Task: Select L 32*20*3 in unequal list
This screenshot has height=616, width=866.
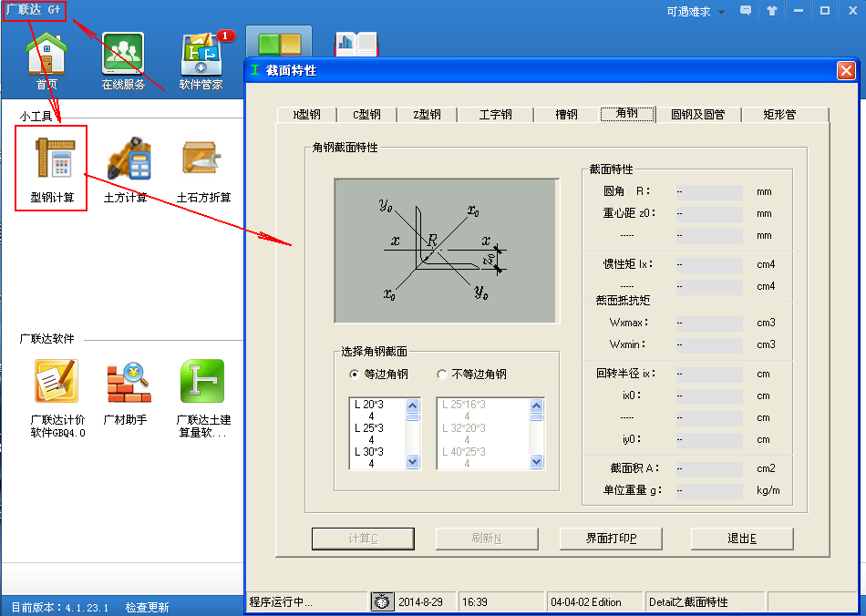Action: click(464, 428)
